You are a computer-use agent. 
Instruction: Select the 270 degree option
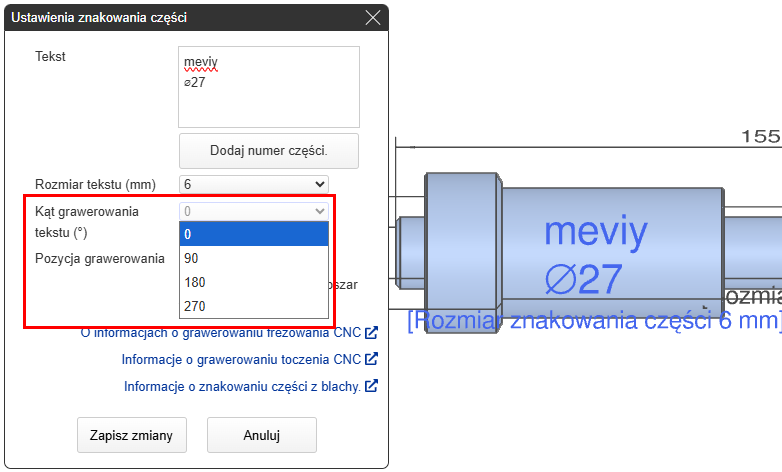tap(254, 306)
